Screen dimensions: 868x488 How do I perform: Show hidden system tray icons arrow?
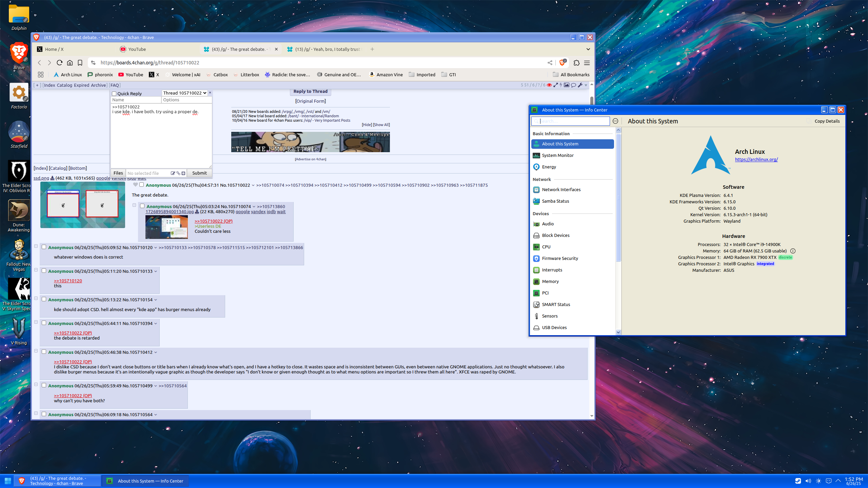839,481
